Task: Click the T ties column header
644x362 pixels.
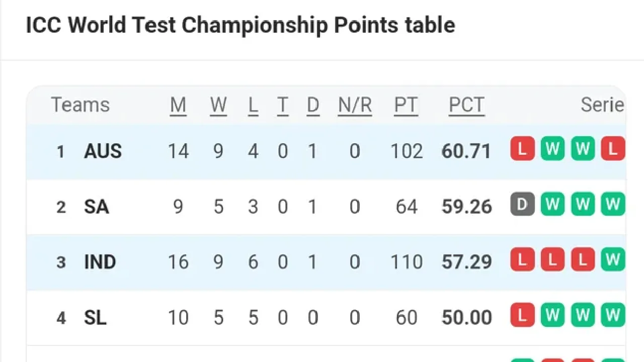Action: tap(283, 105)
